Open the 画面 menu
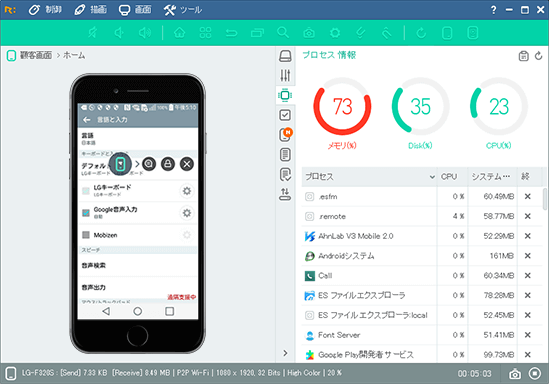Viewport: 549px width, 384px height. click(x=135, y=10)
